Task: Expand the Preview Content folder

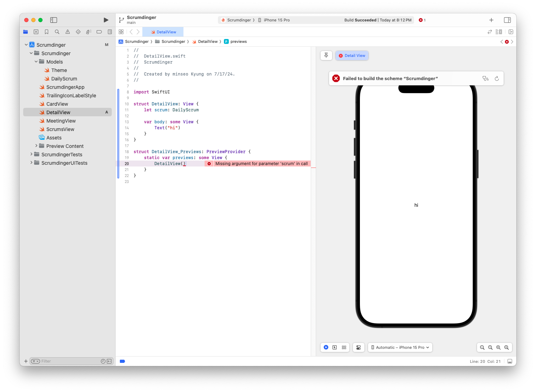Action: [x=36, y=146]
